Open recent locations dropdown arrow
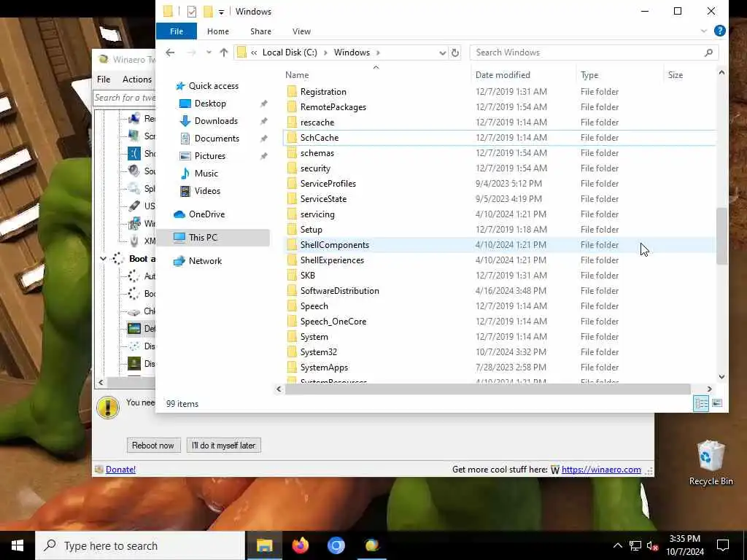Viewport: 747px width, 560px height. (209, 52)
